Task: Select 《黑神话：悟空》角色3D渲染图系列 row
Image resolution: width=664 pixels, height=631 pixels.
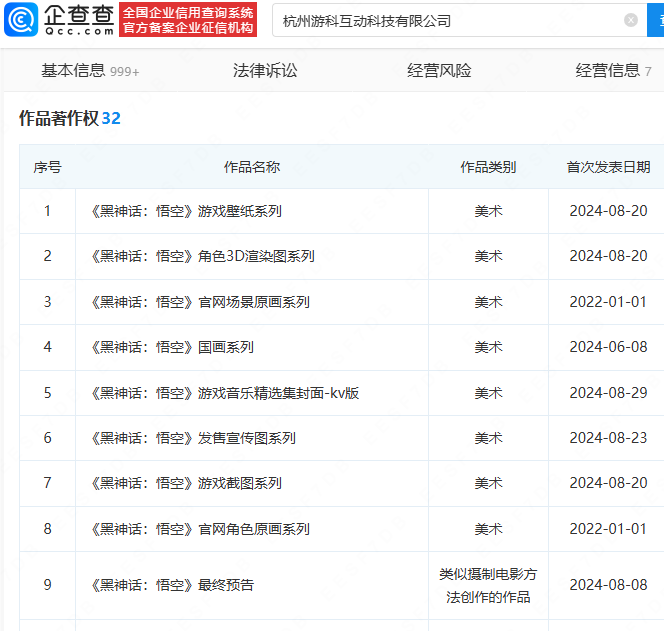Action: [342, 256]
